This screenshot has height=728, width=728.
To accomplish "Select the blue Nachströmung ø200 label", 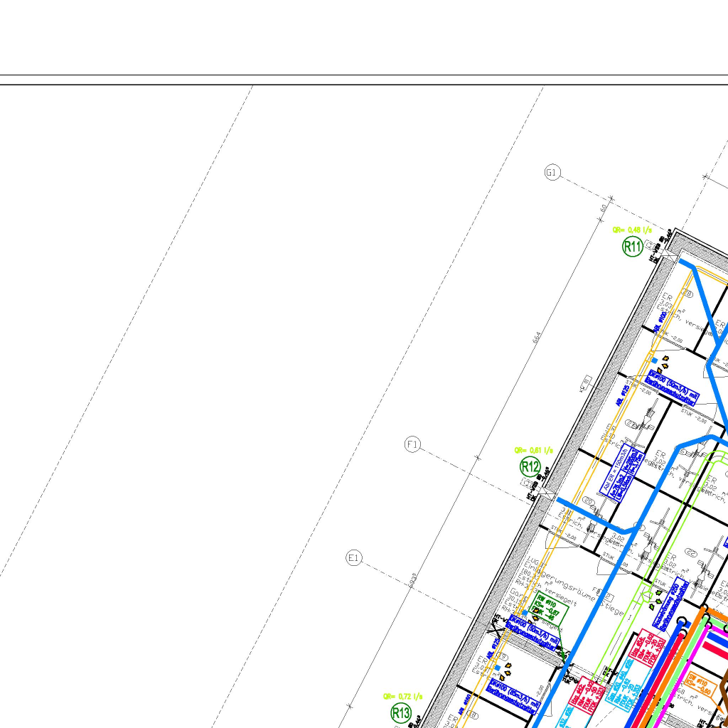I will click(x=670, y=604).
